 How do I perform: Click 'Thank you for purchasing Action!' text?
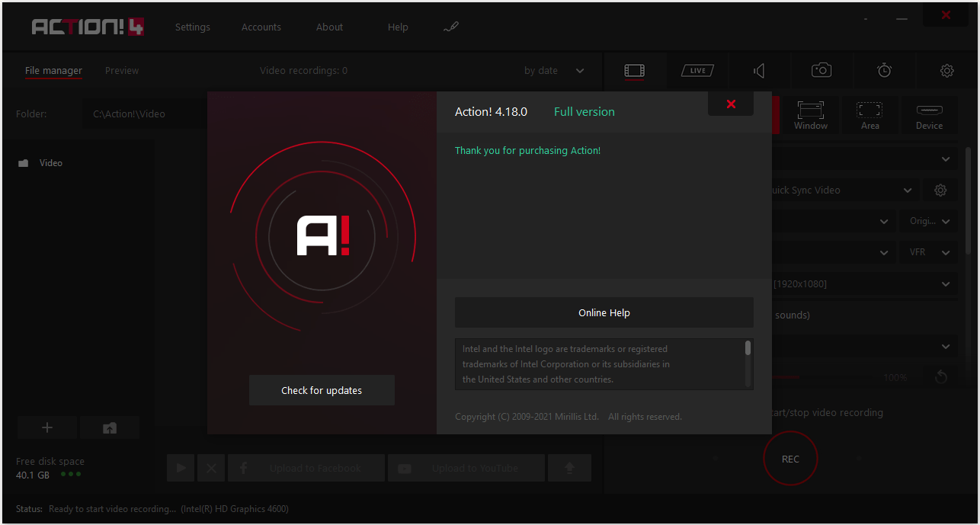click(x=527, y=151)
